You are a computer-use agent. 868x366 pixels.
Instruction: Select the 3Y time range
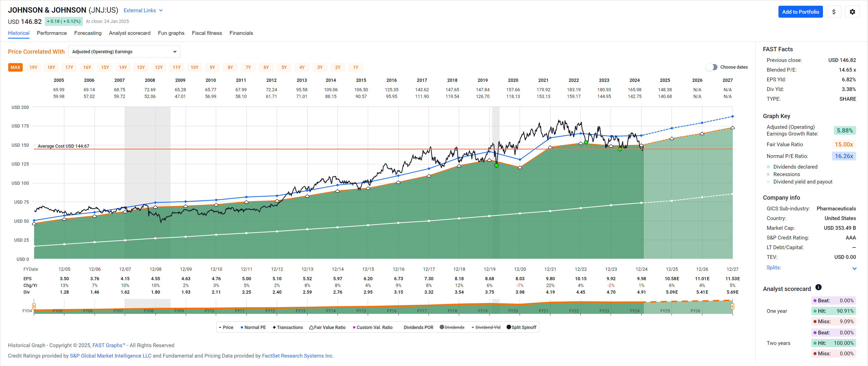pos(320,67)
